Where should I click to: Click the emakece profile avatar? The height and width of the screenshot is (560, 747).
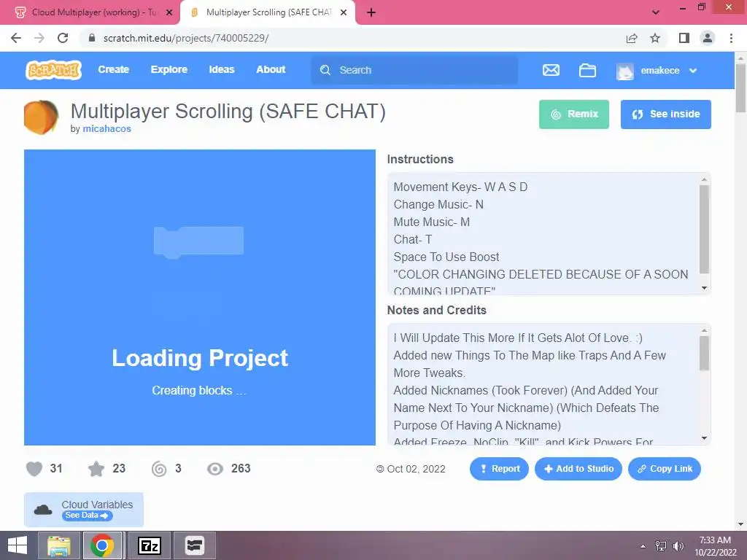pyautogui.click(x=624, y=71)
